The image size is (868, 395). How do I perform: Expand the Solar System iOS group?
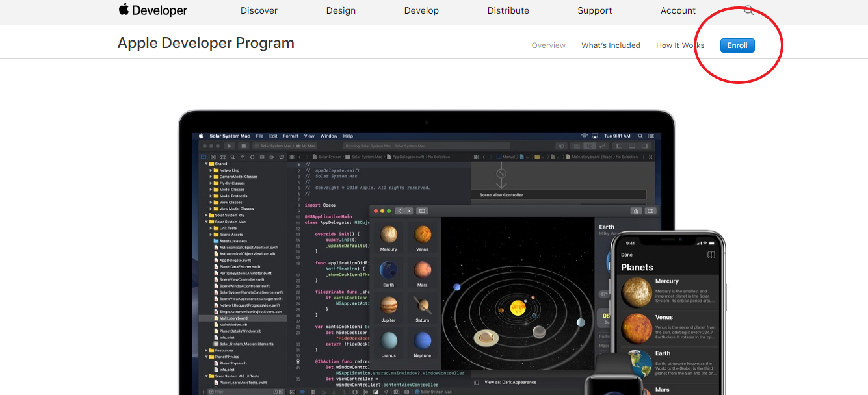tap(206, 216)
